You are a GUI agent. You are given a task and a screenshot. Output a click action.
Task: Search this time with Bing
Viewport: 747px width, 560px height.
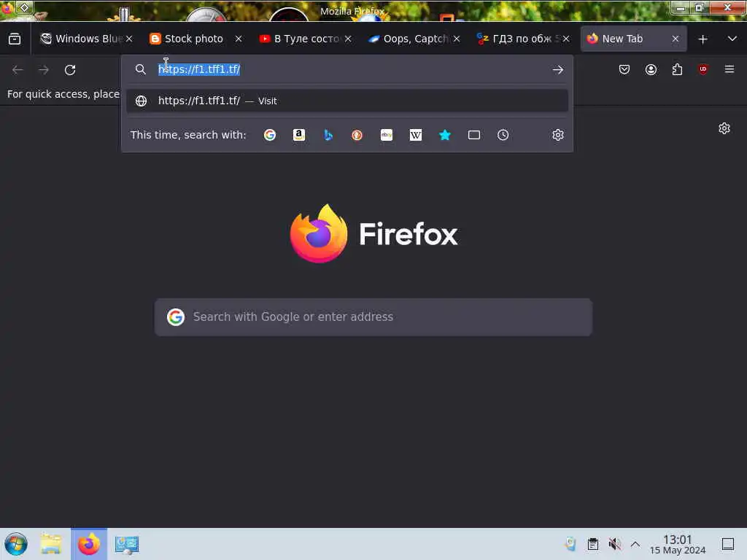pyautogui.click(x=328, y=135)
